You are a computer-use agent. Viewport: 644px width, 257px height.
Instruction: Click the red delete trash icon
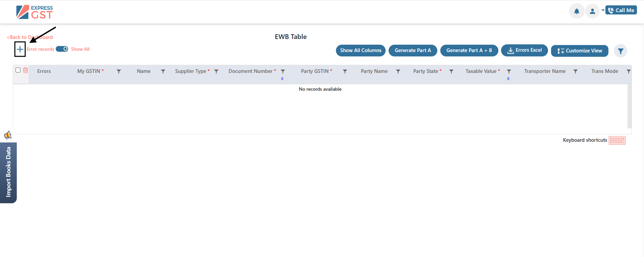point(26,70)
